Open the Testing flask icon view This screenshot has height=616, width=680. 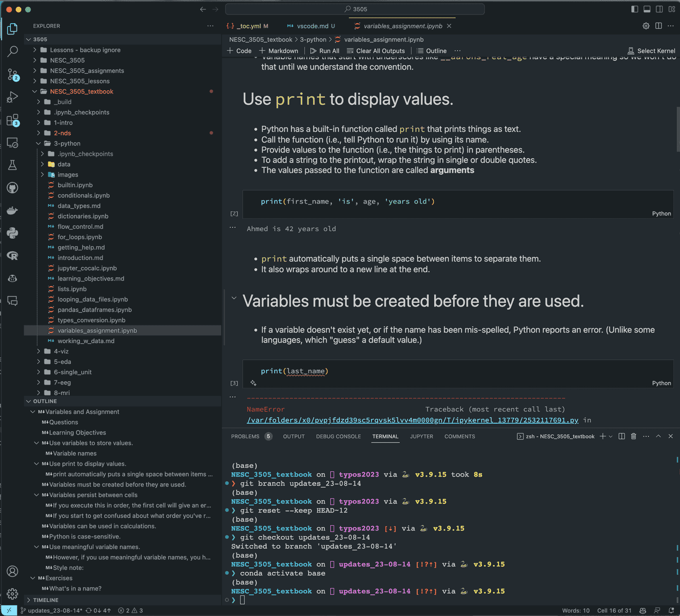click(13, 165)
